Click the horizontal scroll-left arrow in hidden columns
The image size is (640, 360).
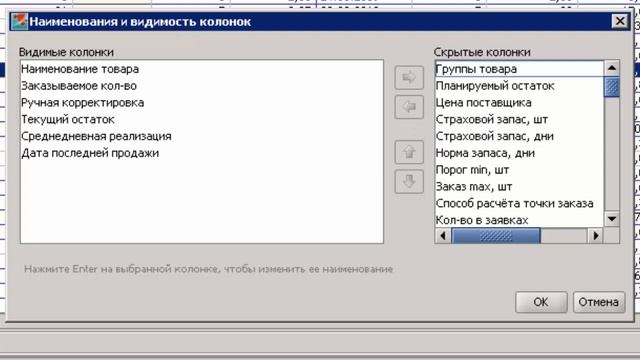[443, 236]
